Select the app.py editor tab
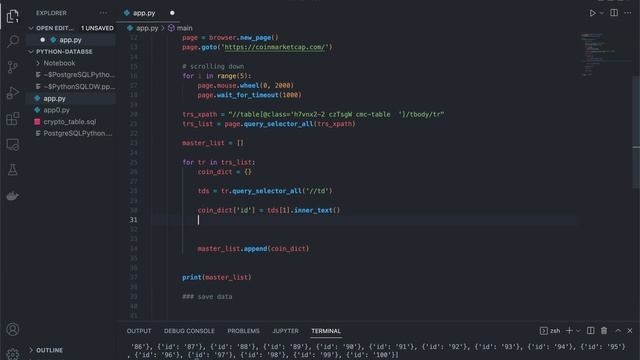This screenshot has width=640, height=360. [144, 13]
